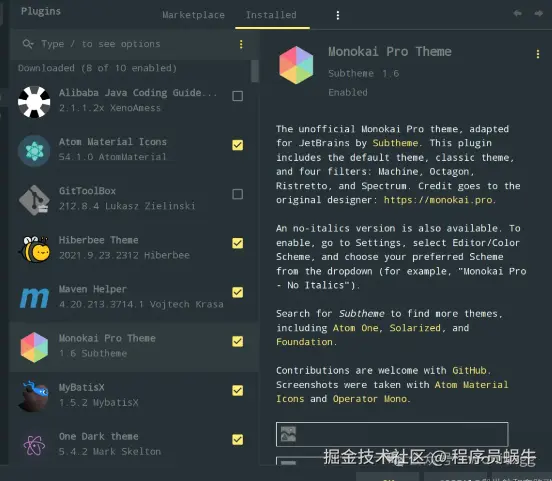Click the plugin list scrollbar thumb
Viewport: 552px width, 481px height.
pyautogui.click(x=255, y=71)
